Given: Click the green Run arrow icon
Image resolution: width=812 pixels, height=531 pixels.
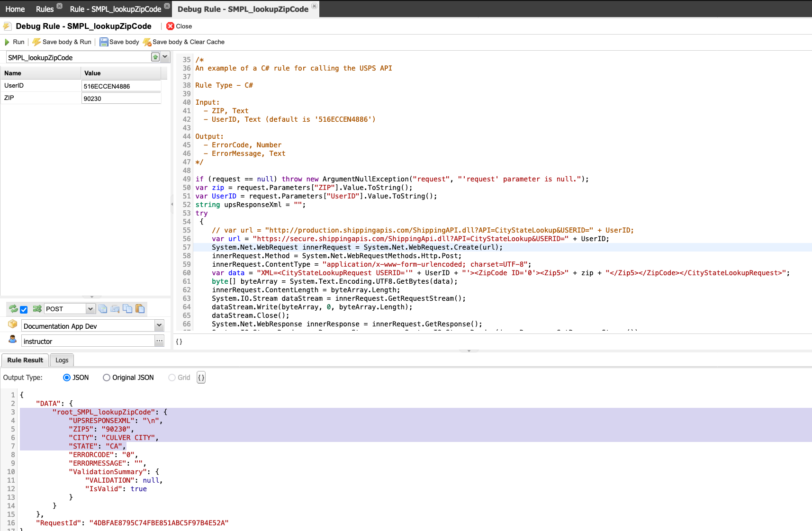Looking at the screenshot, I should (7, 42).
